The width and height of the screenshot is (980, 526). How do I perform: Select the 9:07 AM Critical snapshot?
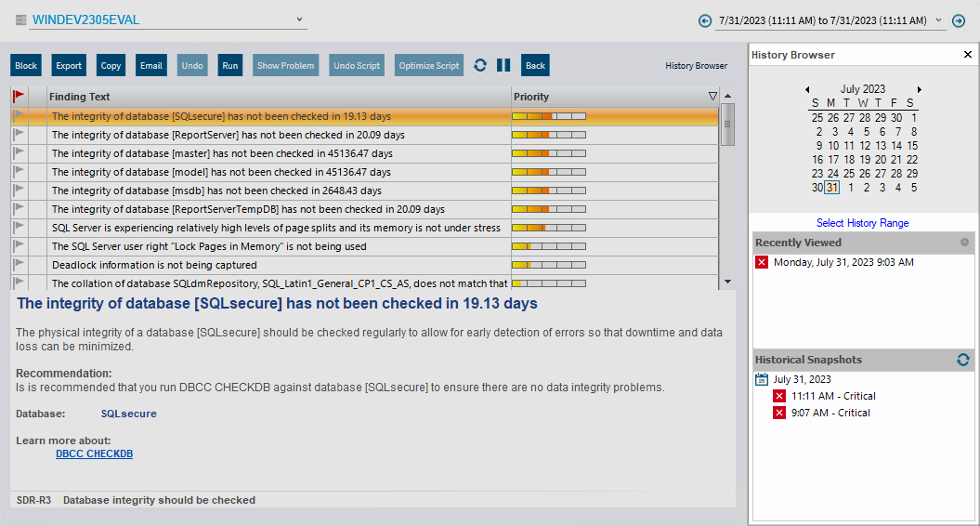830,413
